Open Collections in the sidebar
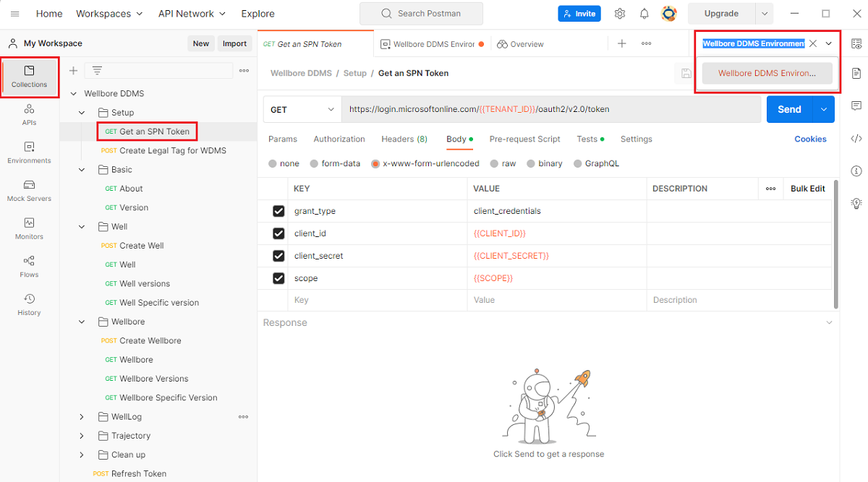868x482 pixels. 29,77
